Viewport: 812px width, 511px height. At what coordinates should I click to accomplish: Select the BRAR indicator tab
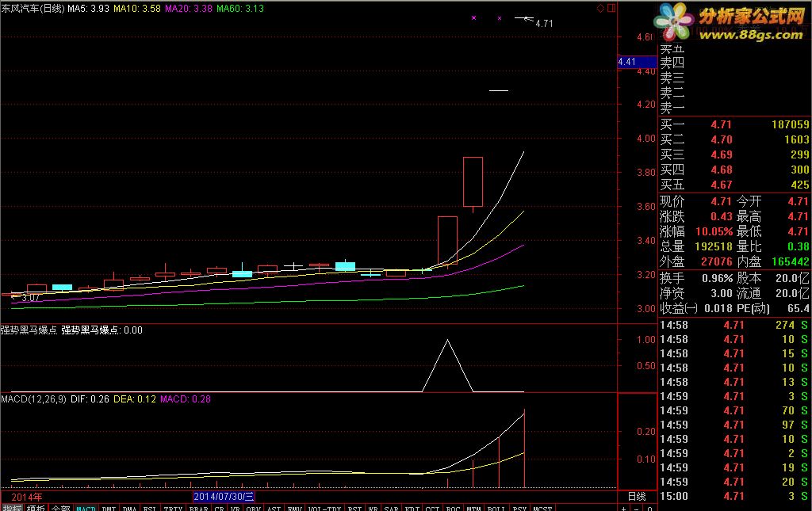pos(198,509)
